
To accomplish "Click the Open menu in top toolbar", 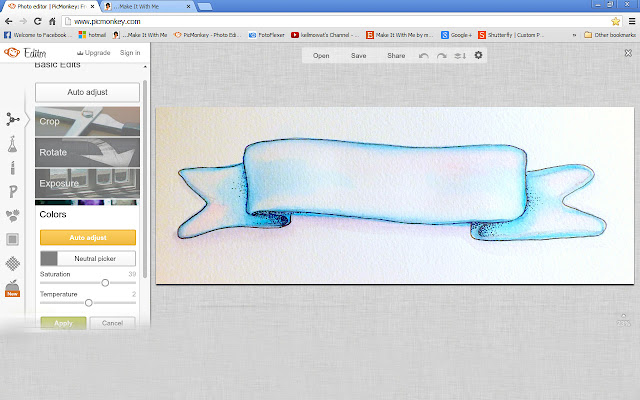I will pyautogui.click(x=321, y=56).
